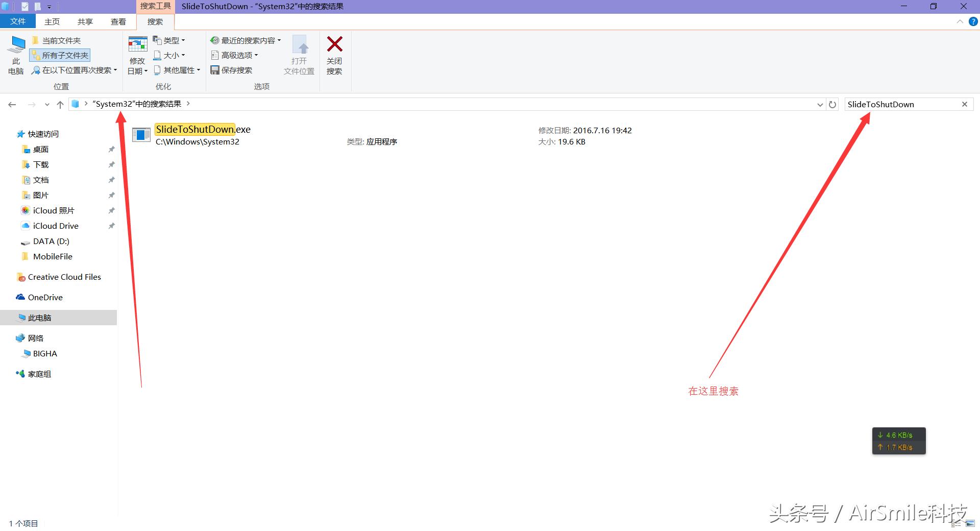
Task: Open 打开文件位置 (open file location)
Action: pos(299,54)
